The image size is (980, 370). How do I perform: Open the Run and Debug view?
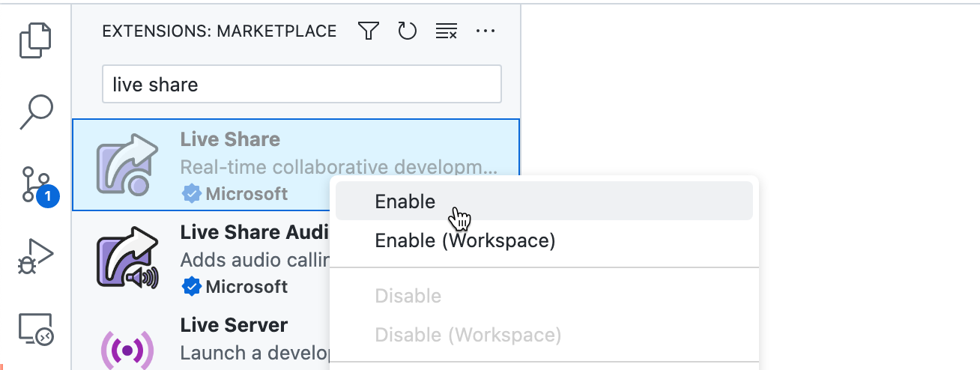[x=36, y=257]
